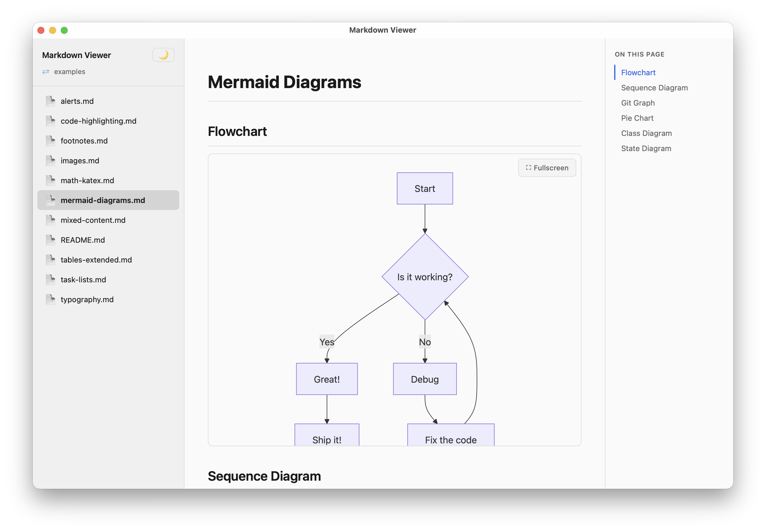Click the document icon next to footnotes.md
766x532 pixels.
51,141
